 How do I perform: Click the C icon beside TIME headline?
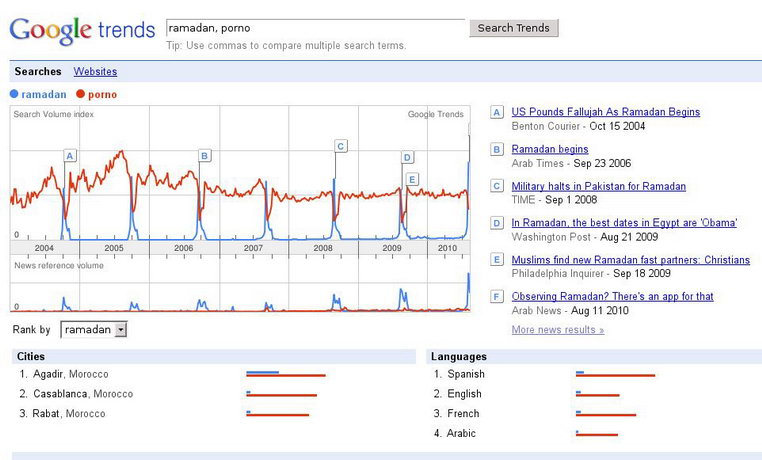(x=497, y=187)
